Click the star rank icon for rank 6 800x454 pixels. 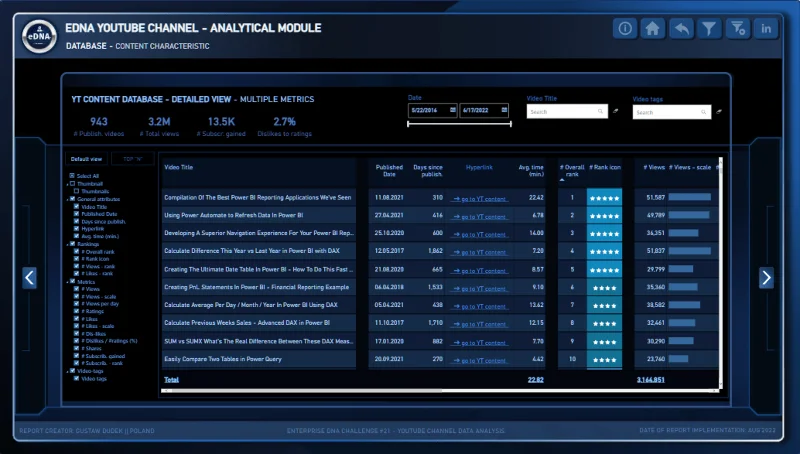tap(605, 288)
